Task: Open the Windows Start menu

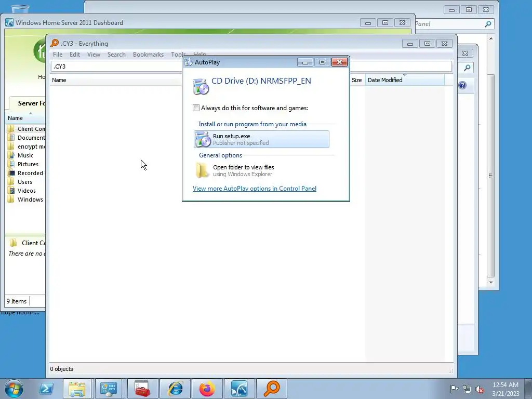Action: [x=14, y=389]
